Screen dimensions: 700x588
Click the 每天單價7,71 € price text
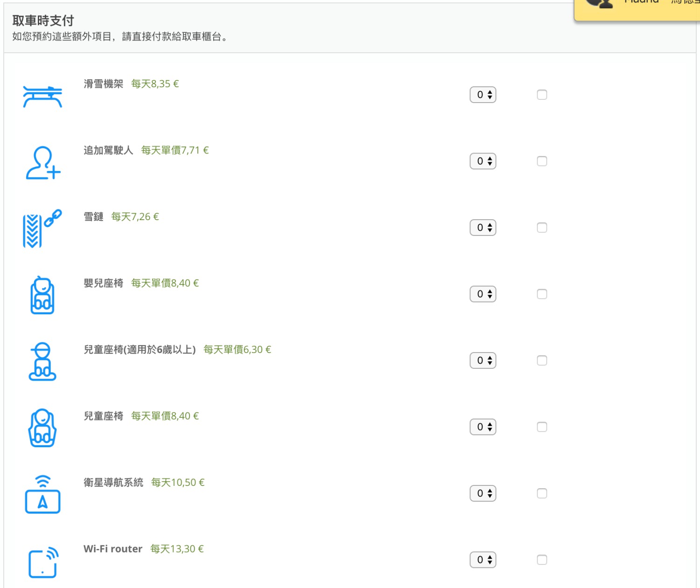[x=175, y=150]
